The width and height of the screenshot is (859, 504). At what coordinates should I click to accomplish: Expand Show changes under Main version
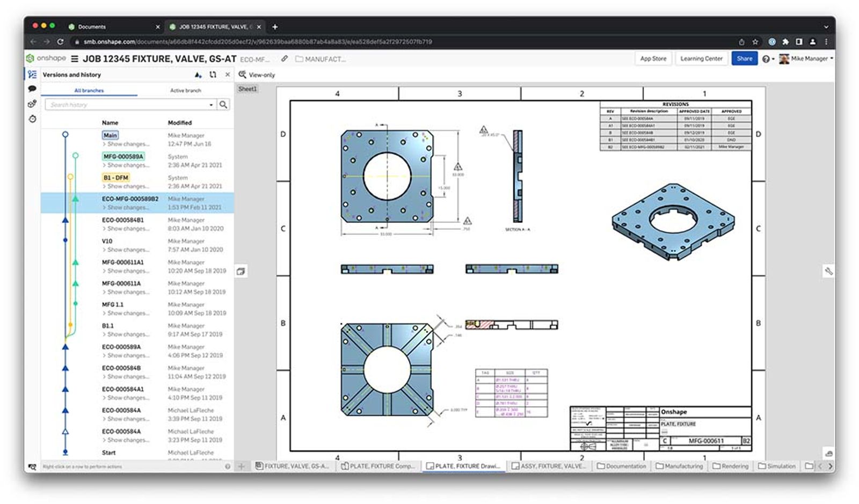tap(127, 144)
